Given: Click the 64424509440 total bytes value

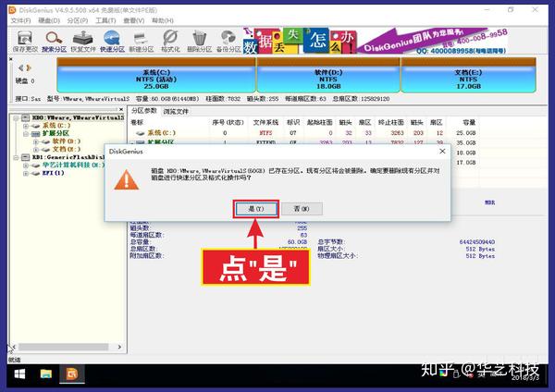Looking at the screenshot, I should (476, 242).
